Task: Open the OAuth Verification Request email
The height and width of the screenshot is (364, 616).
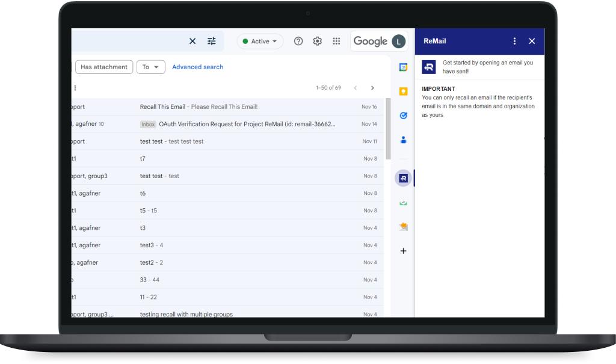Action: click(228, 124)
